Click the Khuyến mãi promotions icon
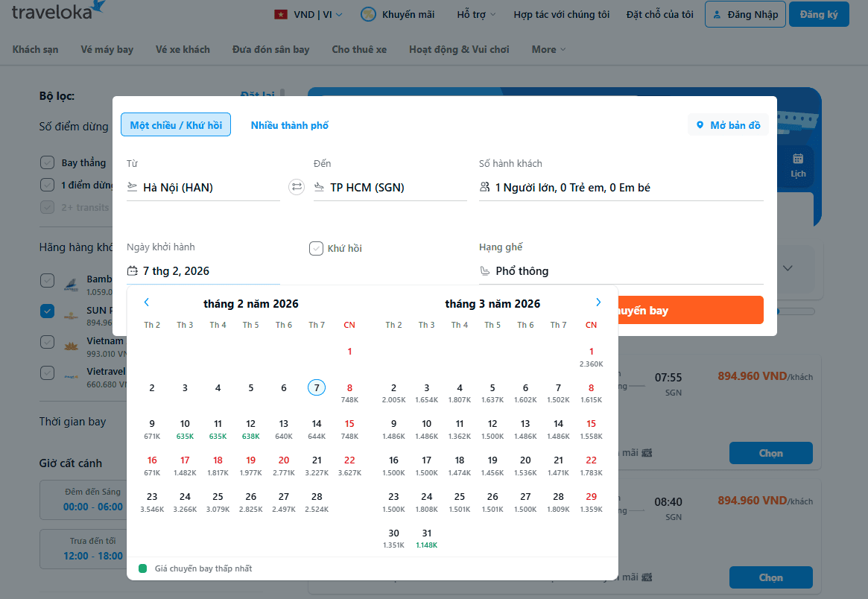 (368, 14)
